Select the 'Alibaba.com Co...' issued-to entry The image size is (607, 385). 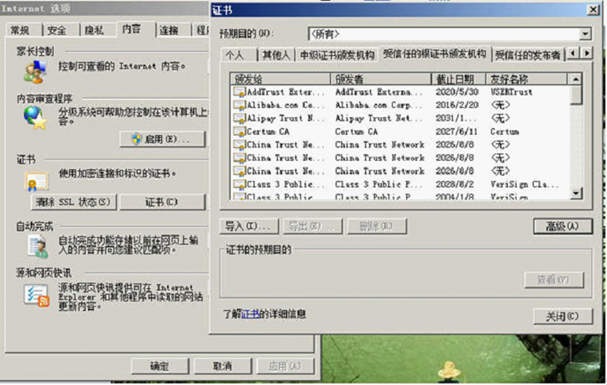[x=286, y=105]
